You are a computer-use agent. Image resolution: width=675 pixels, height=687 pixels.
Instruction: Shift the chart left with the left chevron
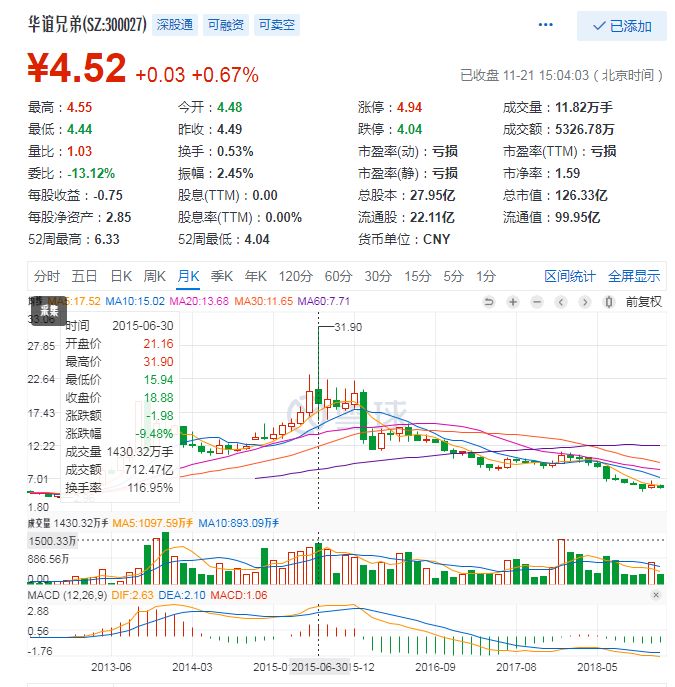[561, 301]
